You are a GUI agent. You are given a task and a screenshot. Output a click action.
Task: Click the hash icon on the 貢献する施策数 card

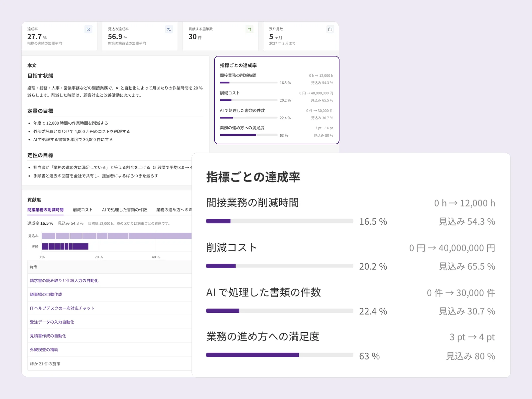(x=249, y=29)
